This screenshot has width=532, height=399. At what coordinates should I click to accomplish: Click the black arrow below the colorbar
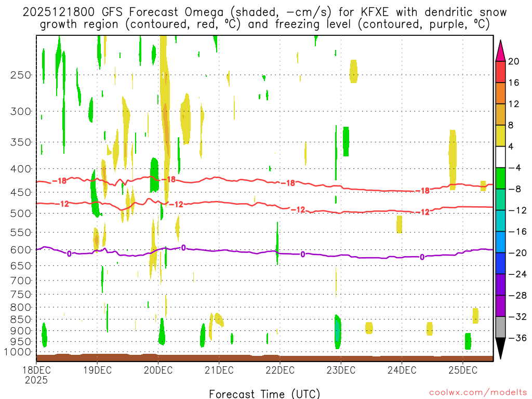[500, 348]
